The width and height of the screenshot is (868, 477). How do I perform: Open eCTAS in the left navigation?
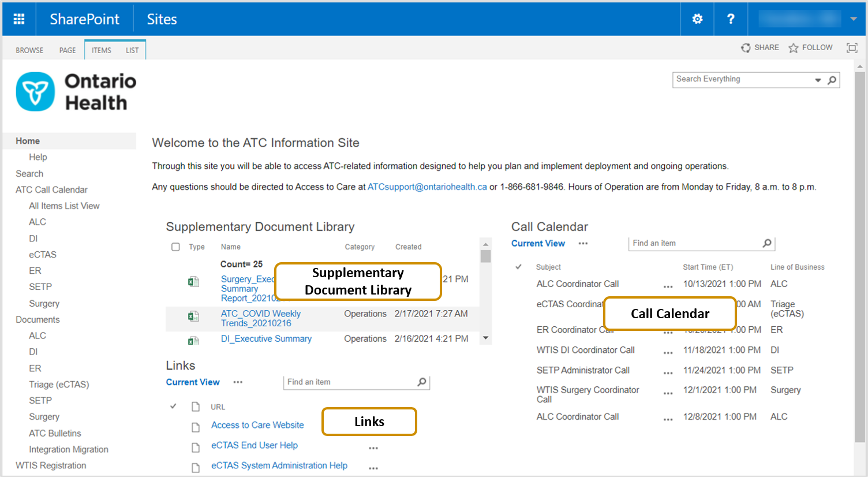pyautogui.click(x=43, y=254)
